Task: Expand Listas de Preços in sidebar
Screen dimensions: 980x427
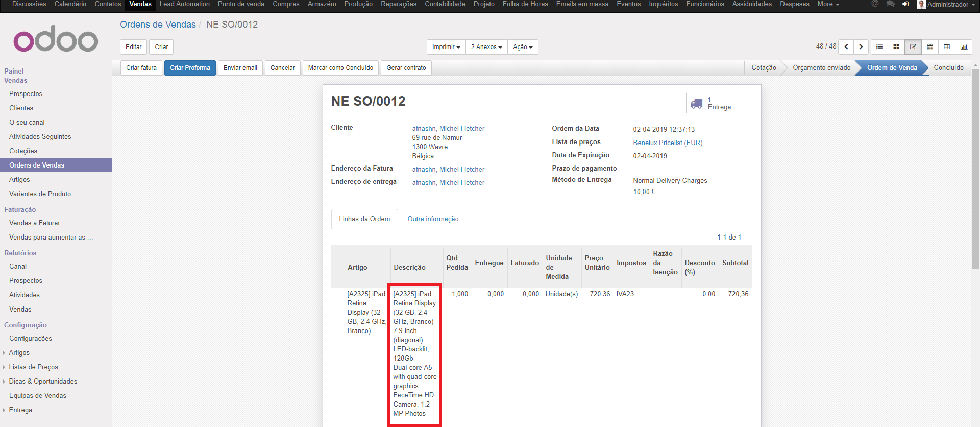Action: pyautogui.click(x=33, y=367)
